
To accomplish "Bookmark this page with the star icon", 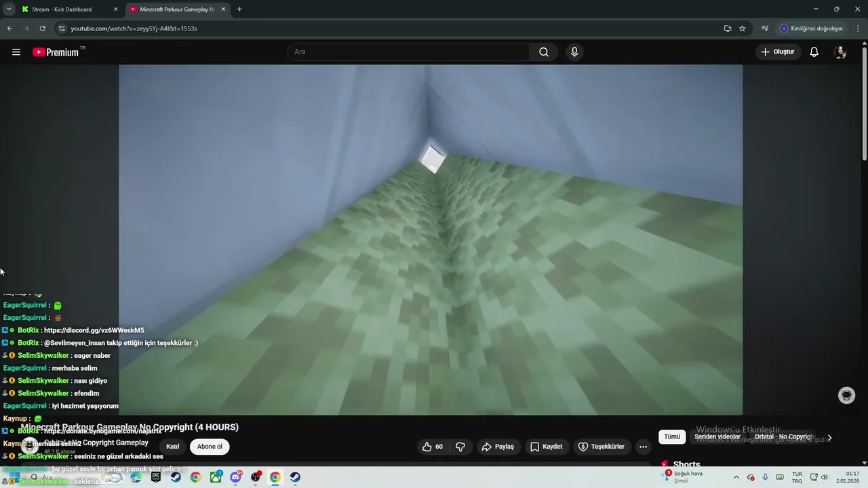I will coord(743,28).
